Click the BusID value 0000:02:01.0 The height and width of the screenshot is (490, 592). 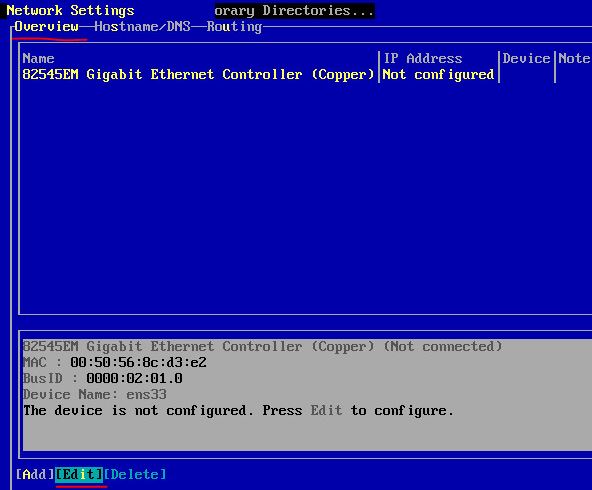click(134, 379)
